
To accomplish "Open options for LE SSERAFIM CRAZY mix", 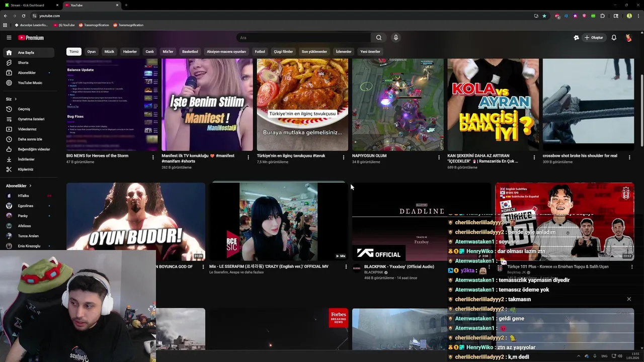I will pyautogui.click(x=346, y=267).
